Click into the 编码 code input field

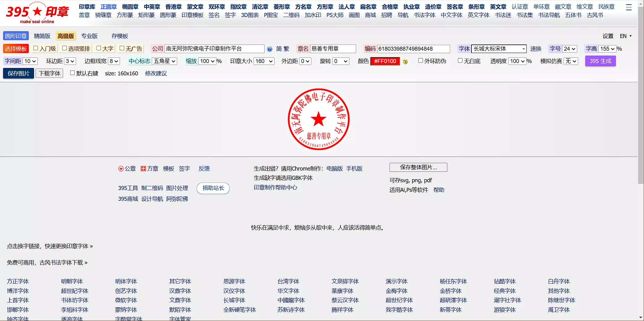tap(413, 49)
